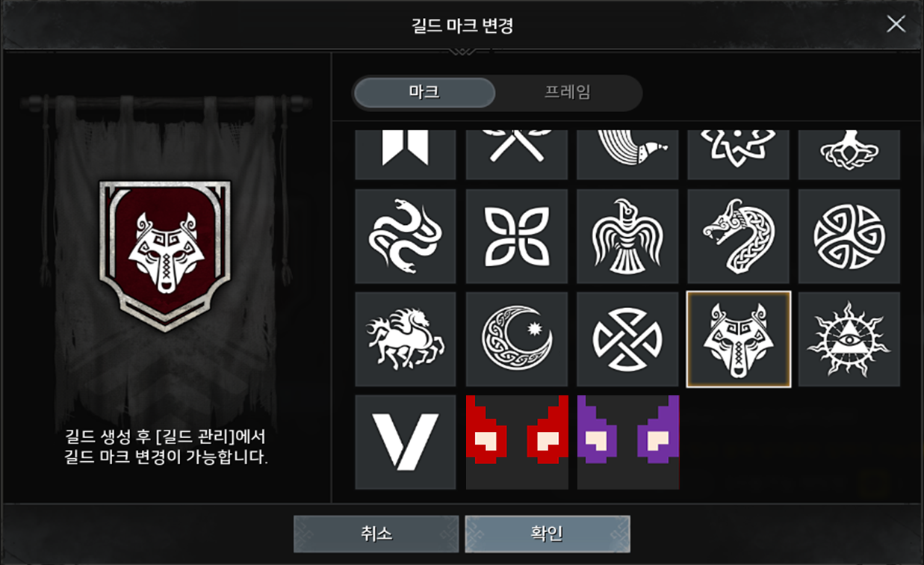This screenshot has width=924, height=565.
Task: Select the galloping horse emblem
Action: 406,339
